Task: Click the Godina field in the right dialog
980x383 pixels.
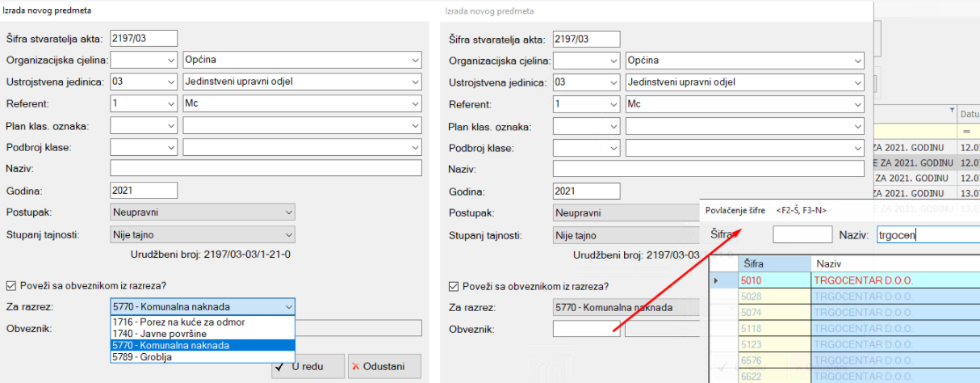Action: click(x=586, y=191)
